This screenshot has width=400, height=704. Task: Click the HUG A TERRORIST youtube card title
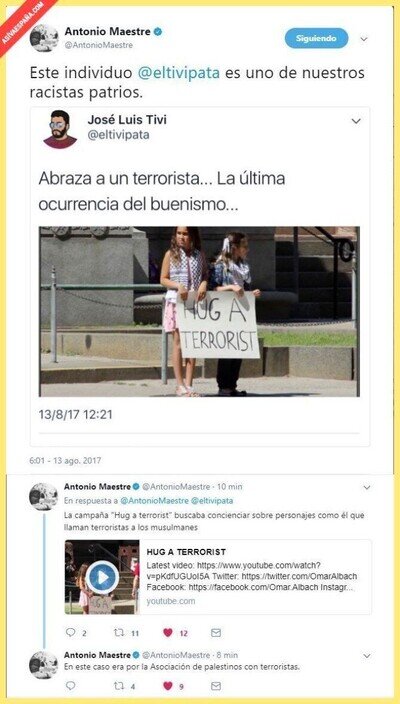click(x=186, y=552)
